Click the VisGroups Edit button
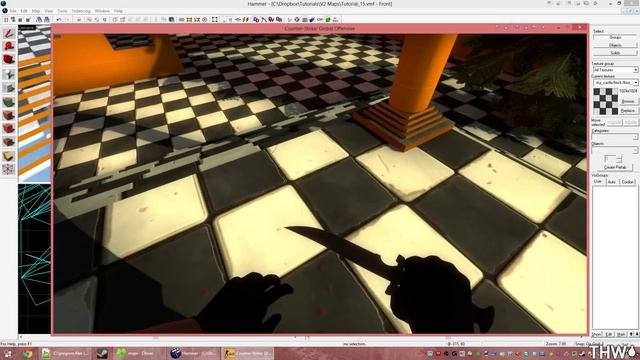The image size is (640, 360). [x=609, y=334]
